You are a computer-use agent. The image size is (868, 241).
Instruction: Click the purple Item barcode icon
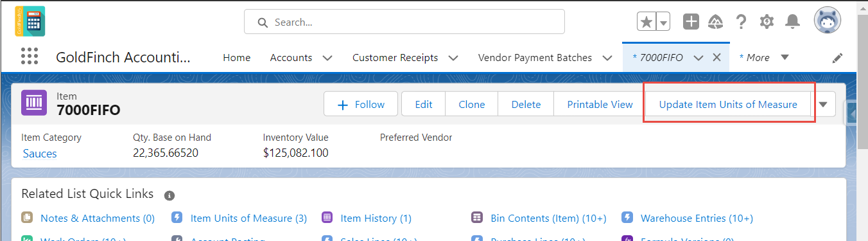click(34, 102)
